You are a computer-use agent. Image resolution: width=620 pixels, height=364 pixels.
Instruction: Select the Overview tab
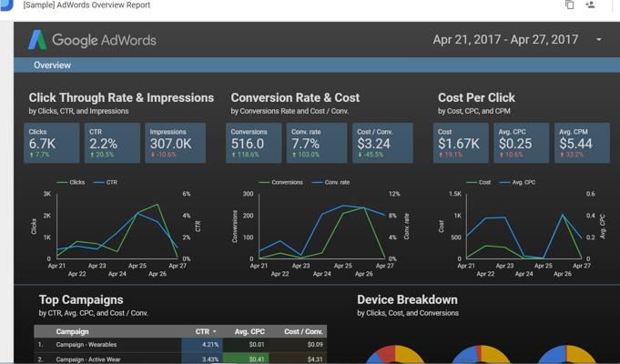(x=52, y=66)
